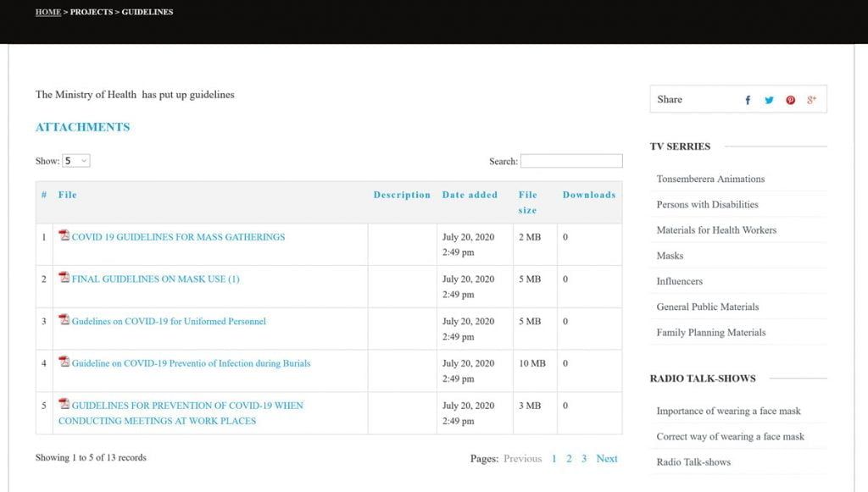Image resolution: width=868 pixels, height=492 pixels.
Task: Sort table by Date added column
Action: (x=470, y=195)
